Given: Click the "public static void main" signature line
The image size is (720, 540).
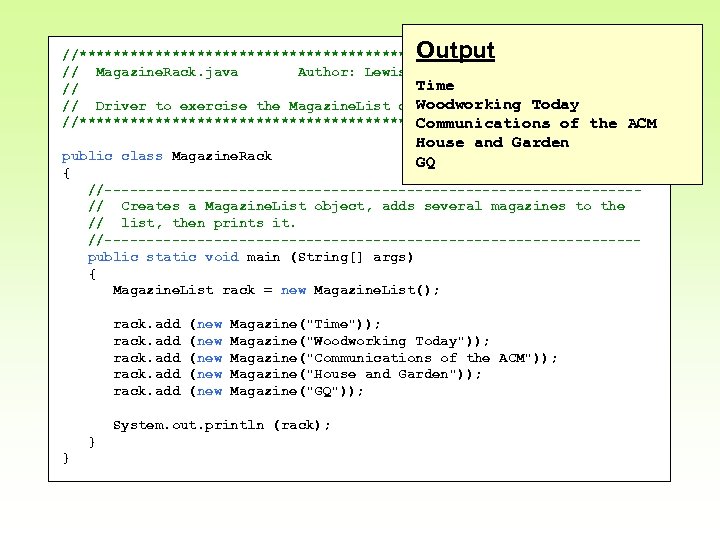Looking at the screenshot, I should [x=250, y=257].
